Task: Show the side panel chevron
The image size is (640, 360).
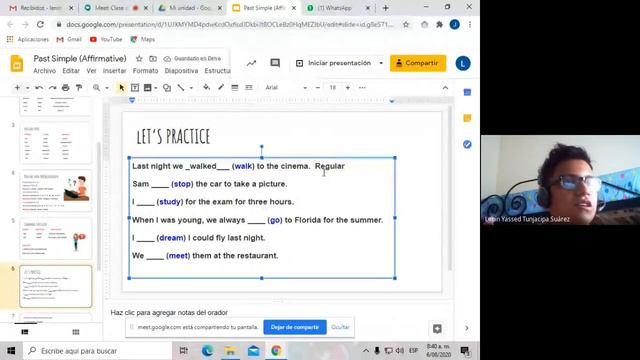Action: click(x=467, y=328)
